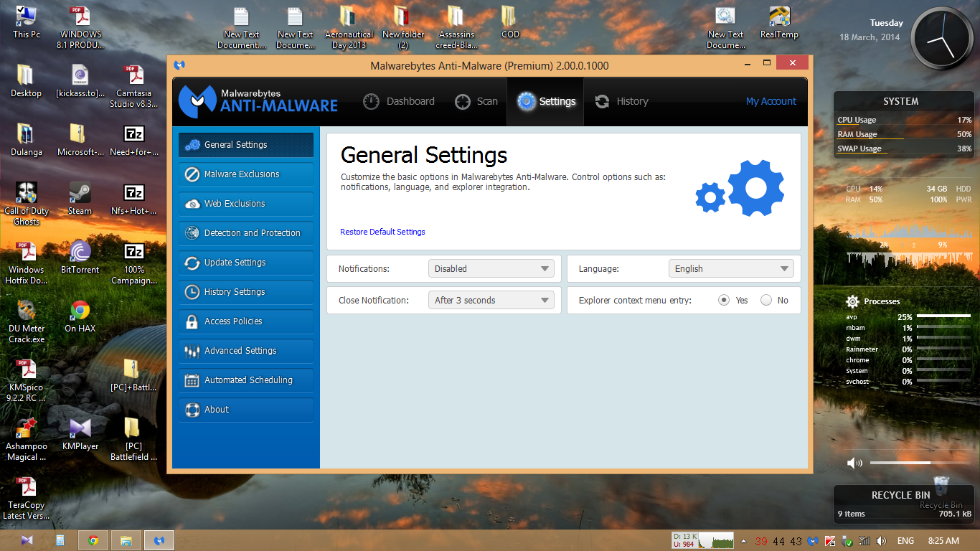Image resolution: width=980 pixels, height=551 pixels.
Task: Open Call of Duty Ghosts shortcut
Action: [27, 204]
